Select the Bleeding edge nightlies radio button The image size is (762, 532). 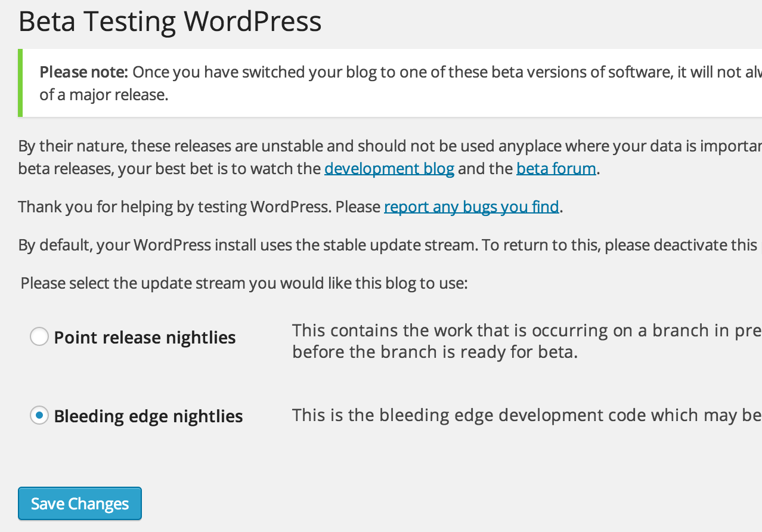(x=39, y=415)
